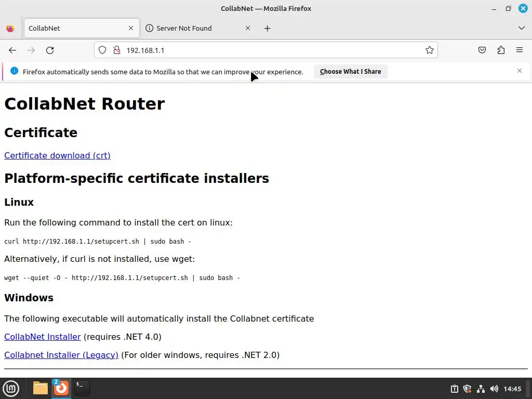The image size is (532, 399).
Task: Click the wget setupcert.sh command text
Action: [122, 278]
